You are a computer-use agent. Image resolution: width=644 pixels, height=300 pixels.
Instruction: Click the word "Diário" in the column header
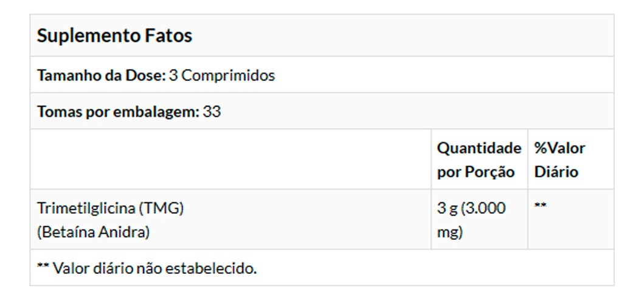[x=556, y=172]
